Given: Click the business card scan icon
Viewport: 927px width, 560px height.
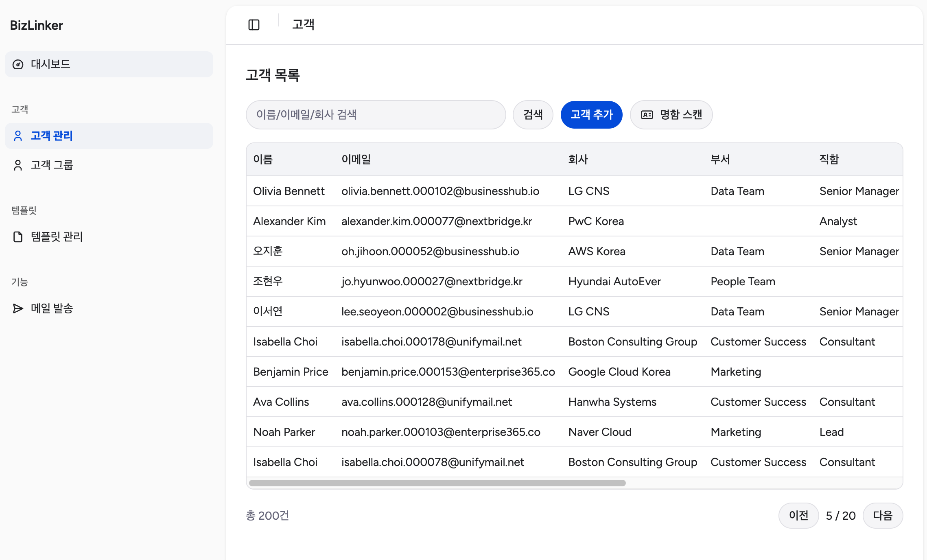Looking at the screenshot, I should [647, 115].
